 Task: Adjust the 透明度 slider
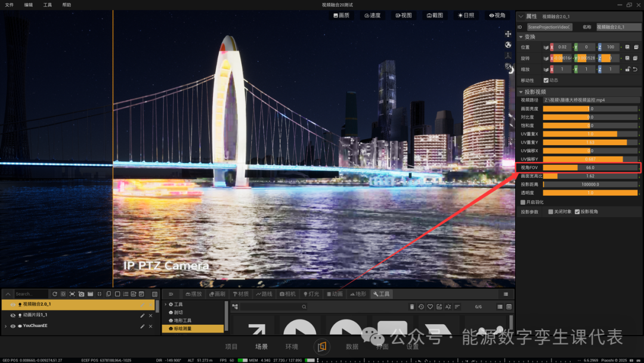(x=590, y=193)
